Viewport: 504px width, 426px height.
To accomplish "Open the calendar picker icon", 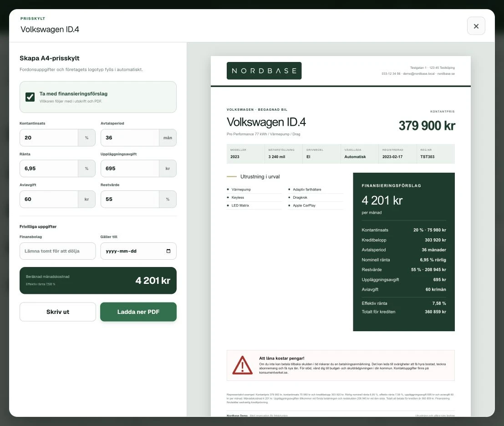I will coord(168,251).
